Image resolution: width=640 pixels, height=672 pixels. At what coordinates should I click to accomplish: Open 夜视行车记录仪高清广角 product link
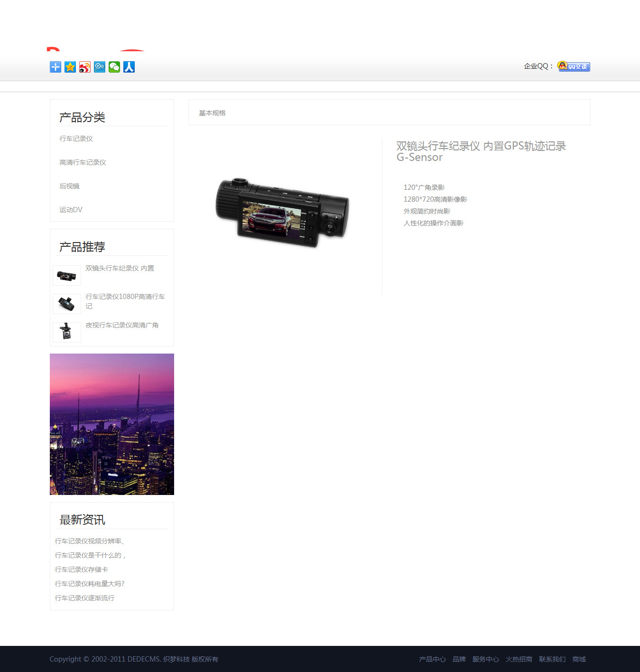point(122,325)
